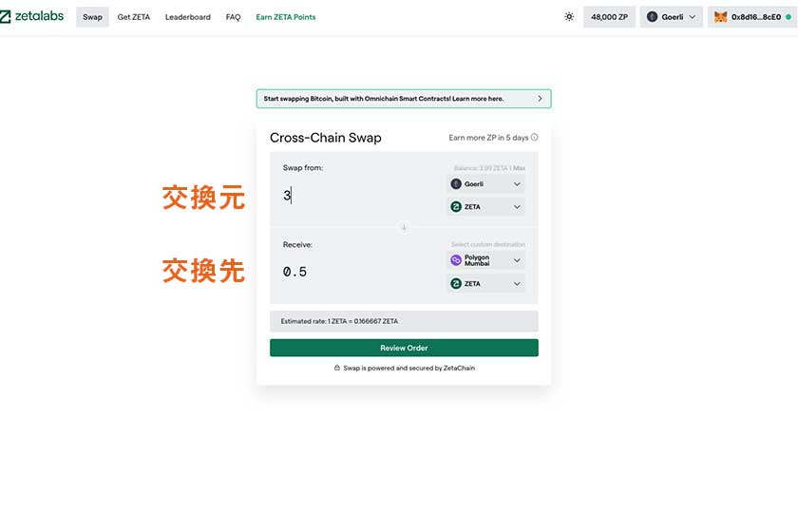Open Earn ZETA Points link
The width and height of the screenshot is (798, 532).
[286, 17]
